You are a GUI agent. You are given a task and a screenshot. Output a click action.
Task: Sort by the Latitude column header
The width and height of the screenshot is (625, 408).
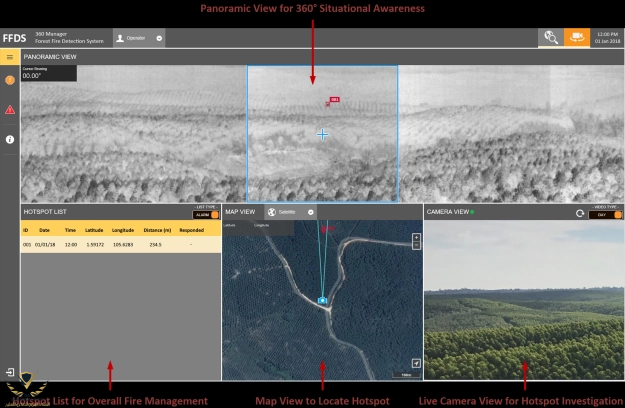(94, 230)
